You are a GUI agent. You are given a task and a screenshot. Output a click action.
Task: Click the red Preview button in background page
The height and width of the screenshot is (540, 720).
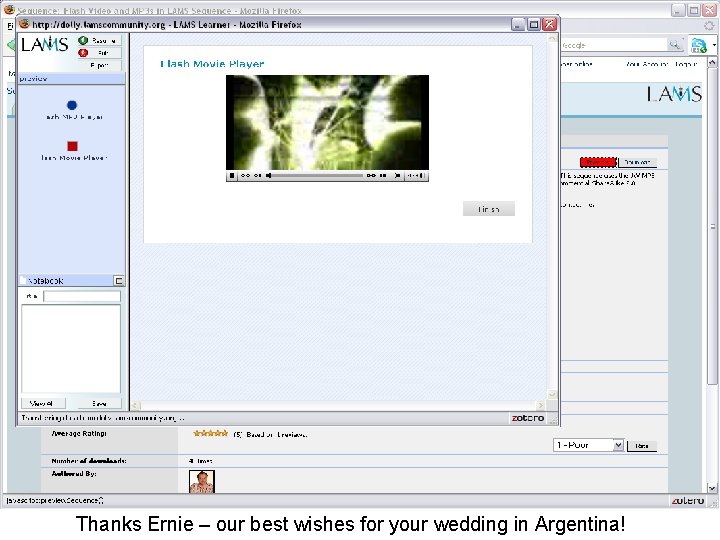[598, 162]
